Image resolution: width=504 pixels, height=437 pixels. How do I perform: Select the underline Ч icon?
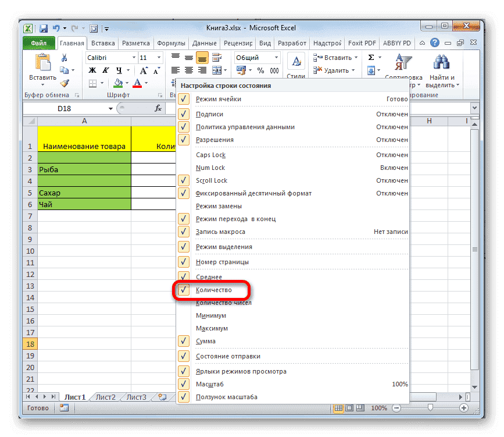point(118,70)
